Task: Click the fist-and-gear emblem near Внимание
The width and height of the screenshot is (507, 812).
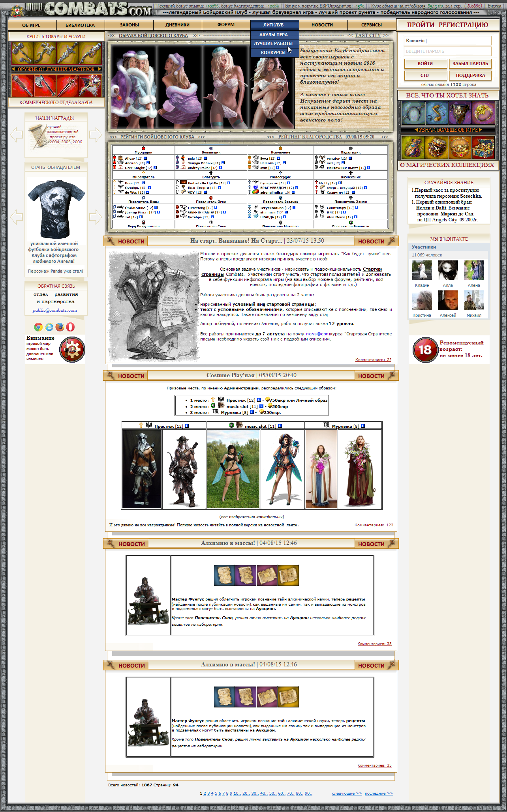Action: (x=72, y=350)
